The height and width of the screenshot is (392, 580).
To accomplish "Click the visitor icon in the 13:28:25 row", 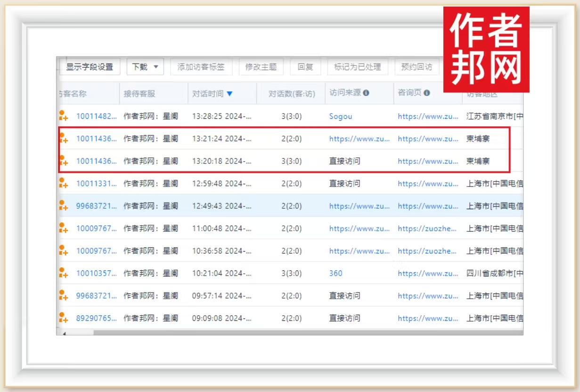I will [63, 116].
